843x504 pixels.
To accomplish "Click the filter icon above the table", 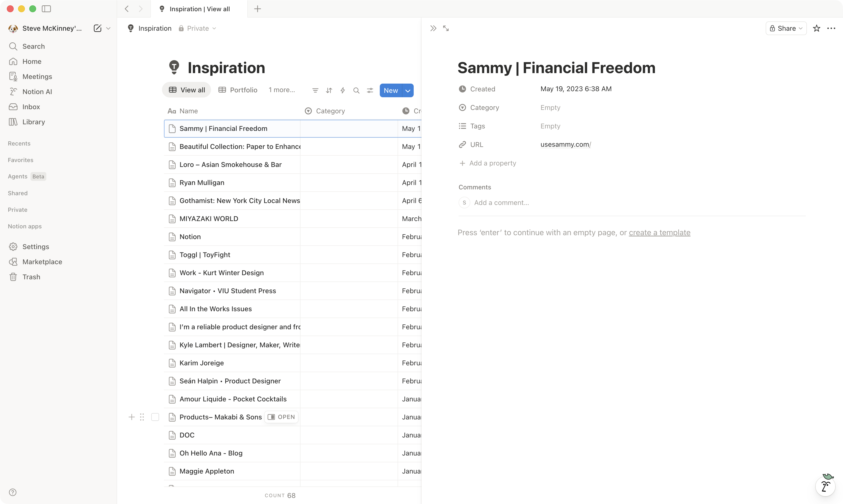I will coord(315,90).
